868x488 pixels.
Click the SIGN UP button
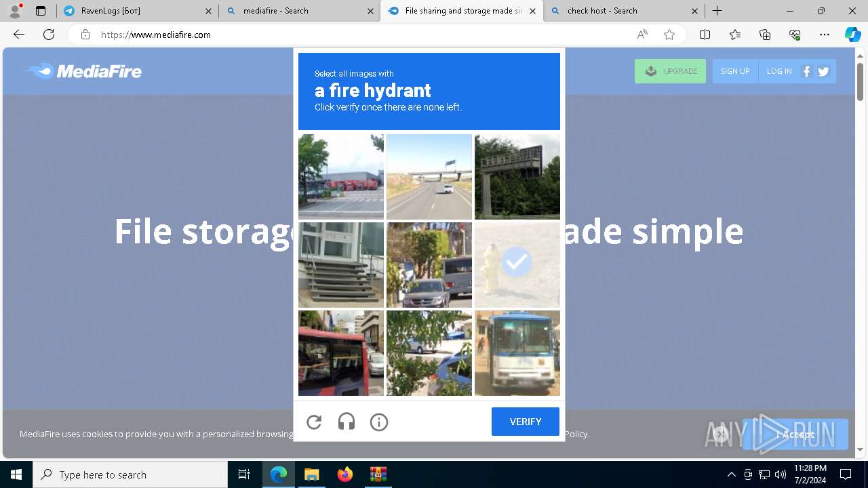click(735, 71)
